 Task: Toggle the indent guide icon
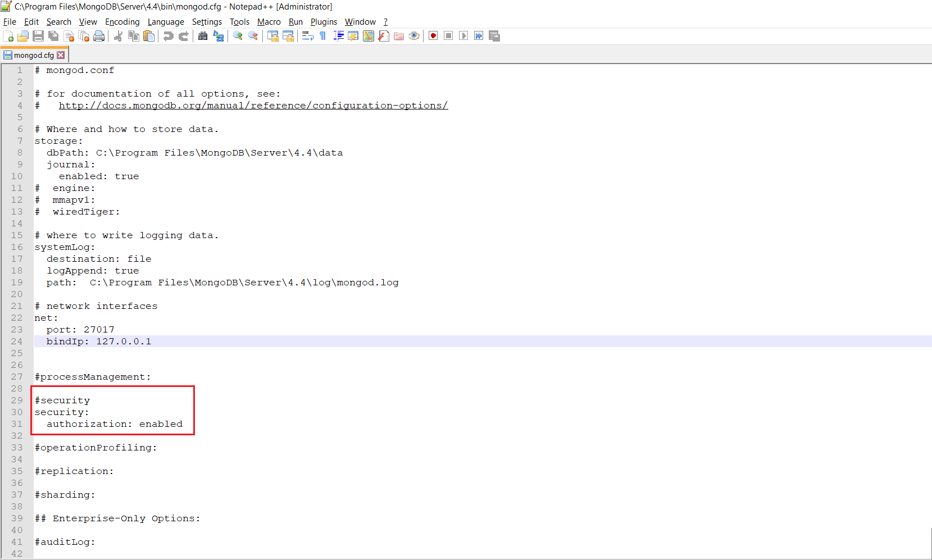pyautogui.click(x=338, y=36)
